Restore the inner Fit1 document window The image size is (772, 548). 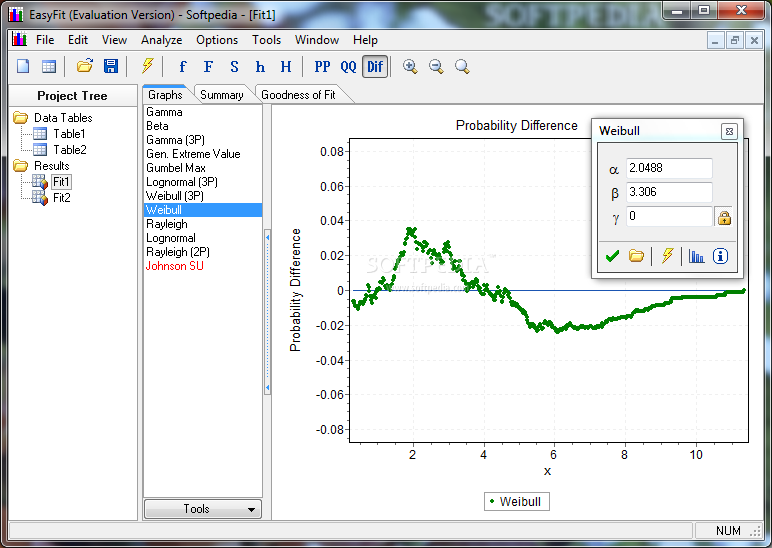pos(735,40)
